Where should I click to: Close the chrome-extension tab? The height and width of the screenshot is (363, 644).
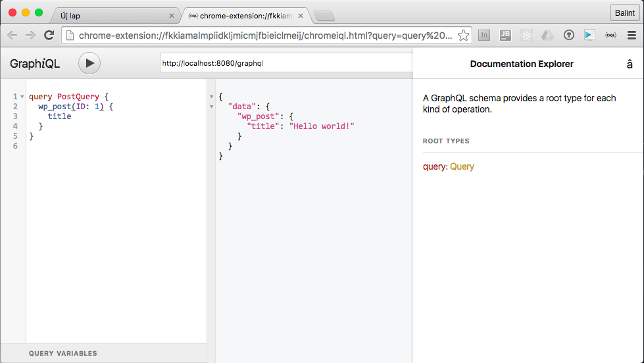[301, 16]
